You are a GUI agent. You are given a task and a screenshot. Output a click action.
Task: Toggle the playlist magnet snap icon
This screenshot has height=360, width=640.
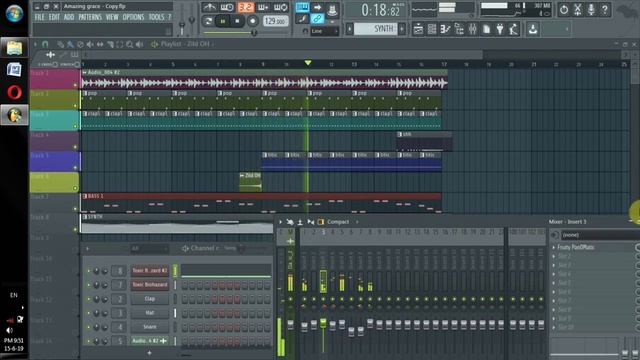pyautogui.click(x=45, y=44)
